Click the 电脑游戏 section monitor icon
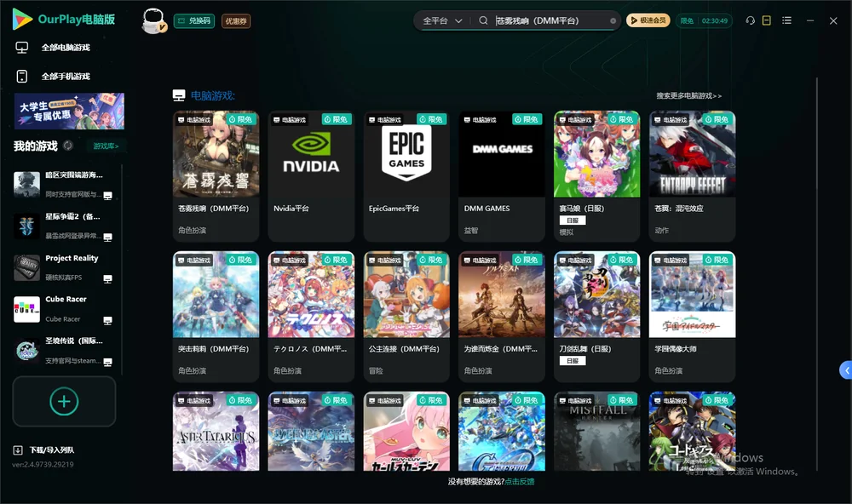852x504 pixels. tap(179, 95)
